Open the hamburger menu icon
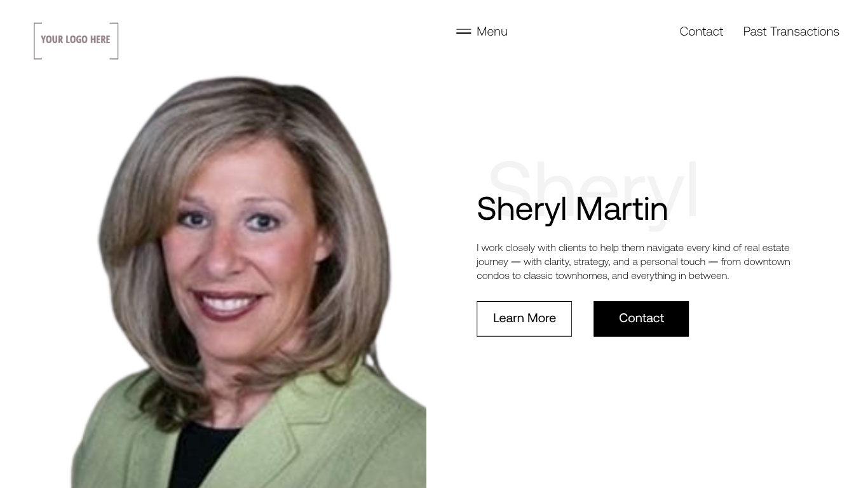This screenshot has height=488, width=868. pos(463,31)
